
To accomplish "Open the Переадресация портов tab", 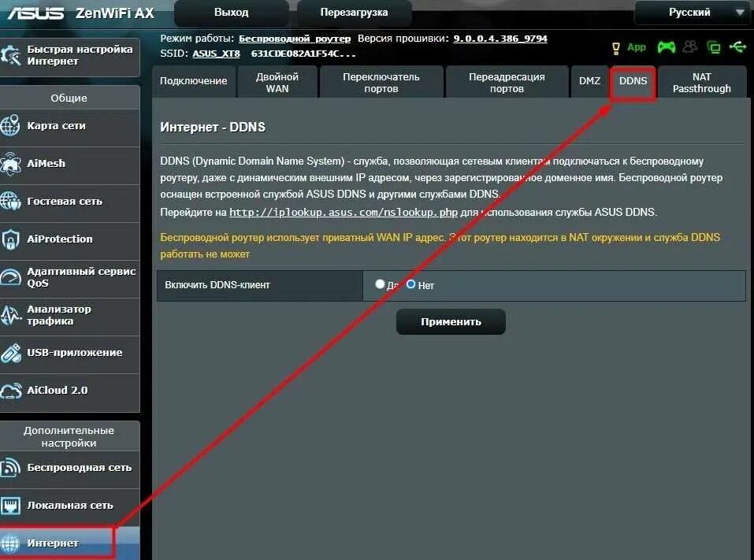I will 507,82.
